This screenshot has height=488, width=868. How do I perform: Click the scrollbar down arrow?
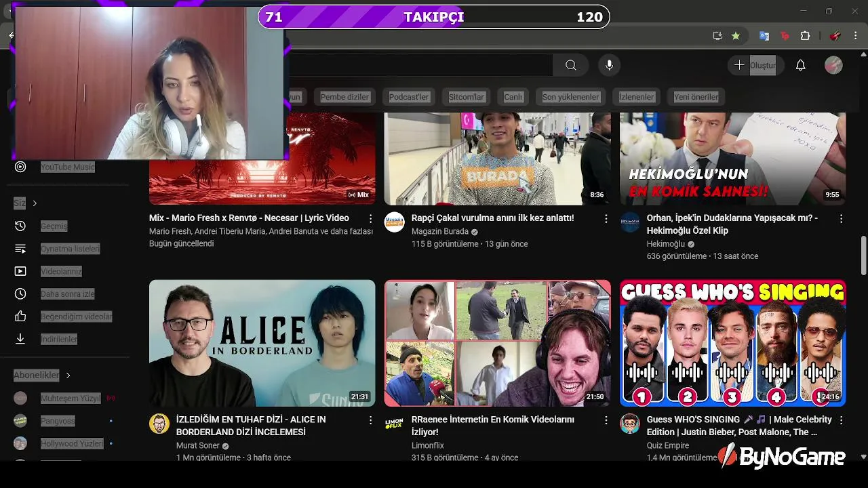tap(863, 456)
